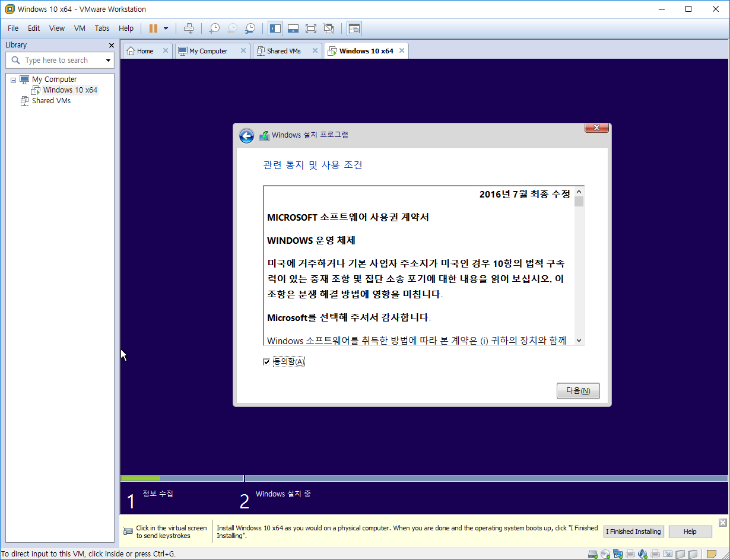730x560 pixels.
Task: Click the 다음(N) button
Action: [x=578, y=391]
